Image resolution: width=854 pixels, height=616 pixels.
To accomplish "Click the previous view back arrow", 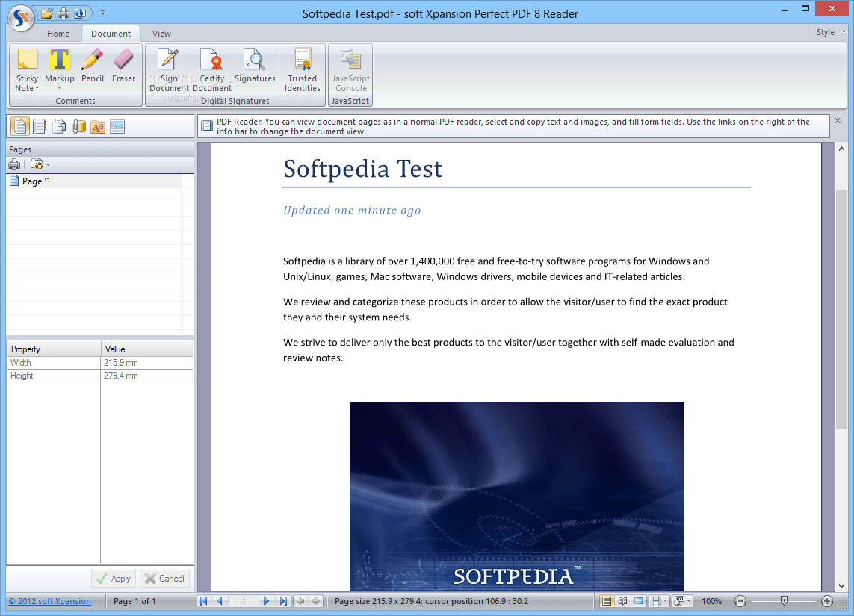I will 300,601.
